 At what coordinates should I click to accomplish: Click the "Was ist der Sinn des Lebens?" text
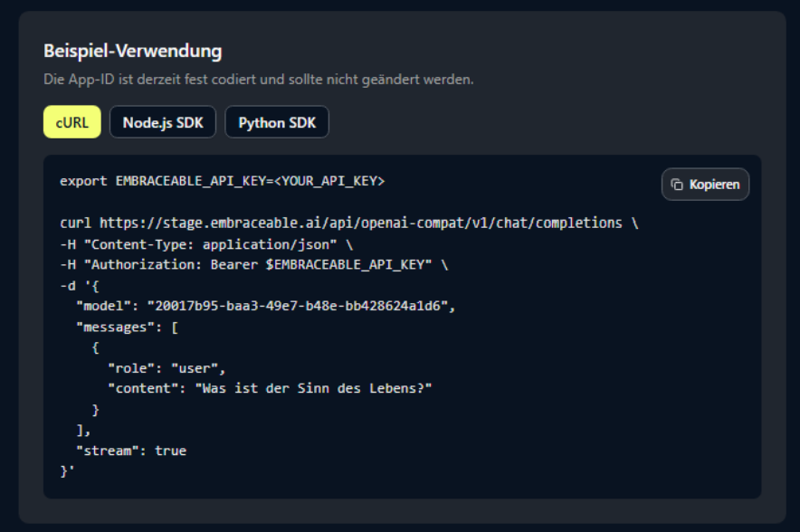click(x=313, y=388)
